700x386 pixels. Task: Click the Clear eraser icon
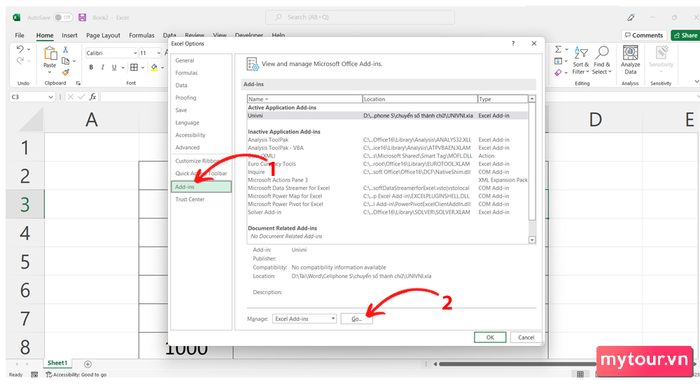(558, 73)
